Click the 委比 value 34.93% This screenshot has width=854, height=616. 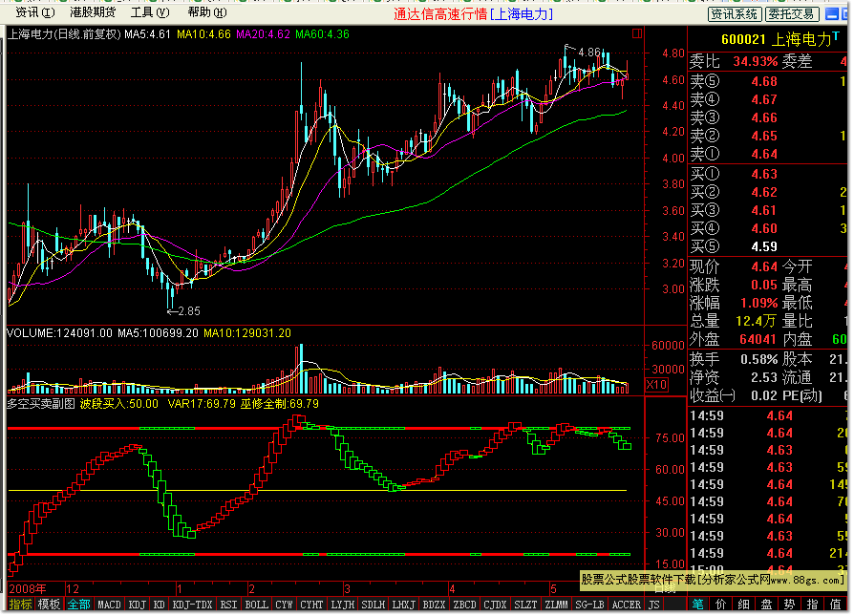click(756, 61)
